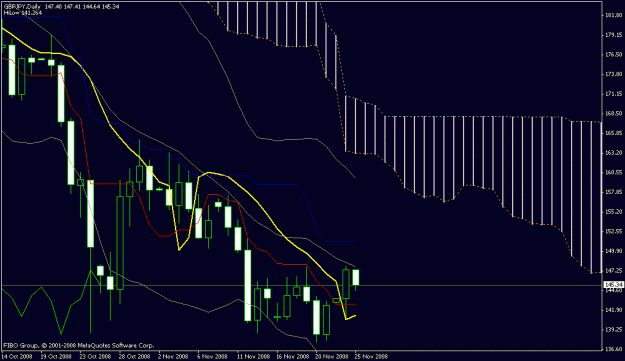Click the 176.50 price axis label

pyautogui.click(x=614, y=55)
